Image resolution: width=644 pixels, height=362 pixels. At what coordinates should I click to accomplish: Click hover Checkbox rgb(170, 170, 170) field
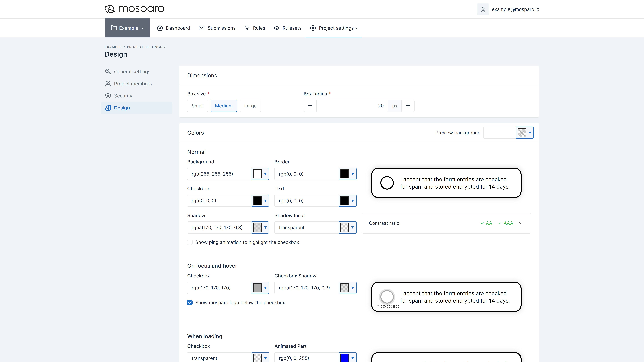tap(219, 288)
